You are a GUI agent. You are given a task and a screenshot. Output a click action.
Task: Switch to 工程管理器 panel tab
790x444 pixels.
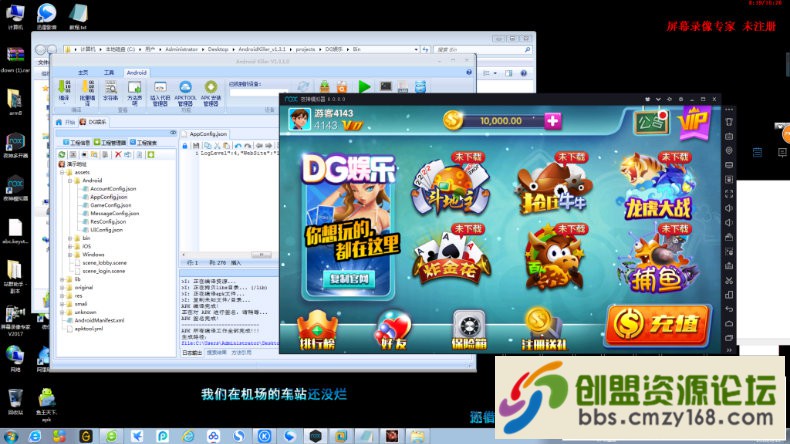pos(109,143)
